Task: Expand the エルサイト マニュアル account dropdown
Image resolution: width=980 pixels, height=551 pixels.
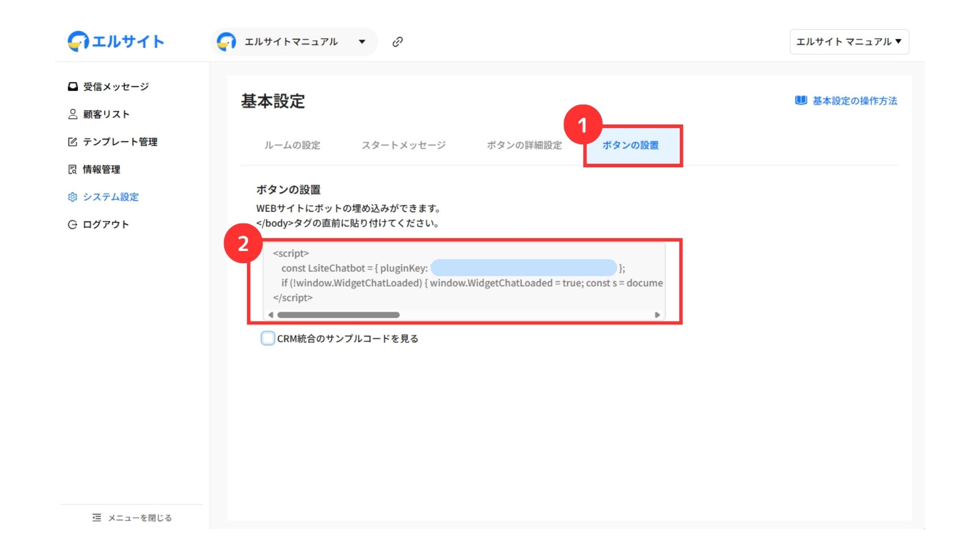Action: [x=849, y=42]
